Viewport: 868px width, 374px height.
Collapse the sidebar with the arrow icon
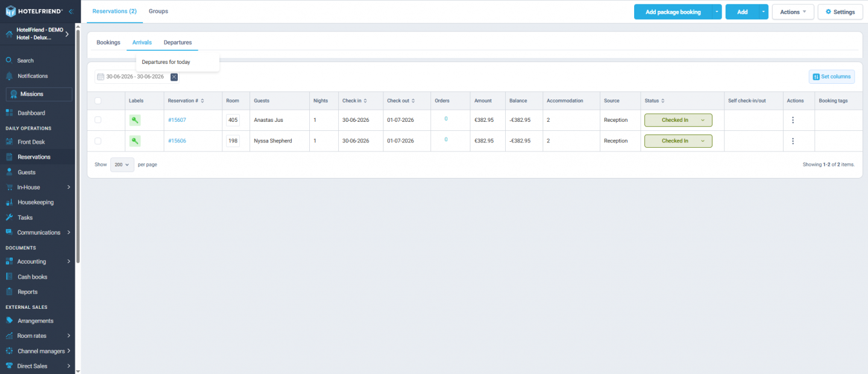tap(71, 11)
